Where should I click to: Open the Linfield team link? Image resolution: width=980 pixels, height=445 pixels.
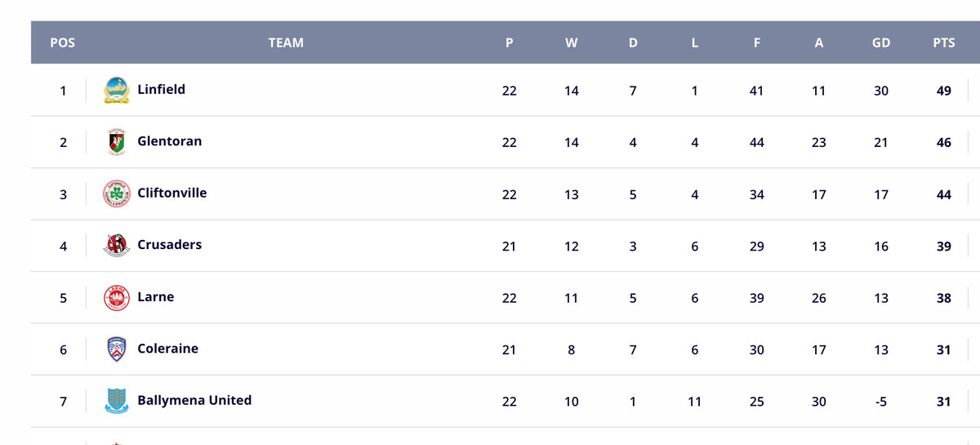pos(161,90)
